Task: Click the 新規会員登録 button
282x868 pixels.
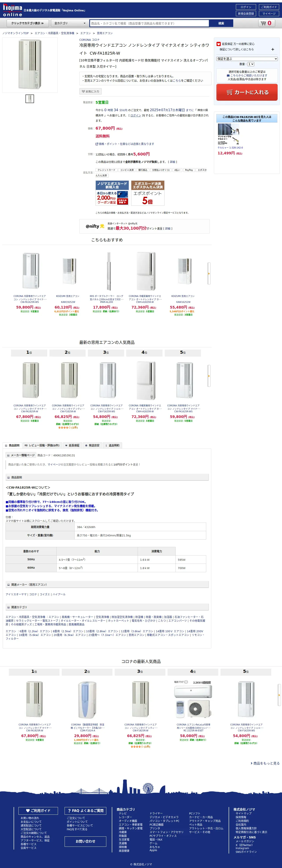Action: coord(246,13)
